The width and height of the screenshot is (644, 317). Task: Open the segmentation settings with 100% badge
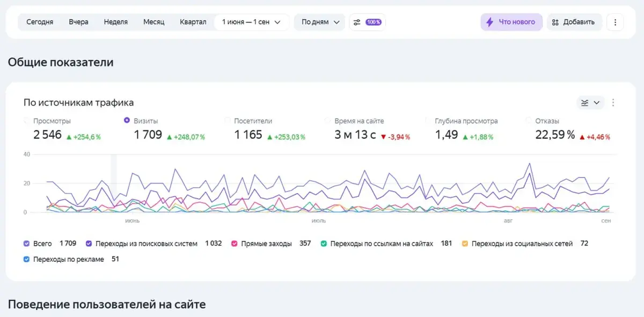coord(368,22)
